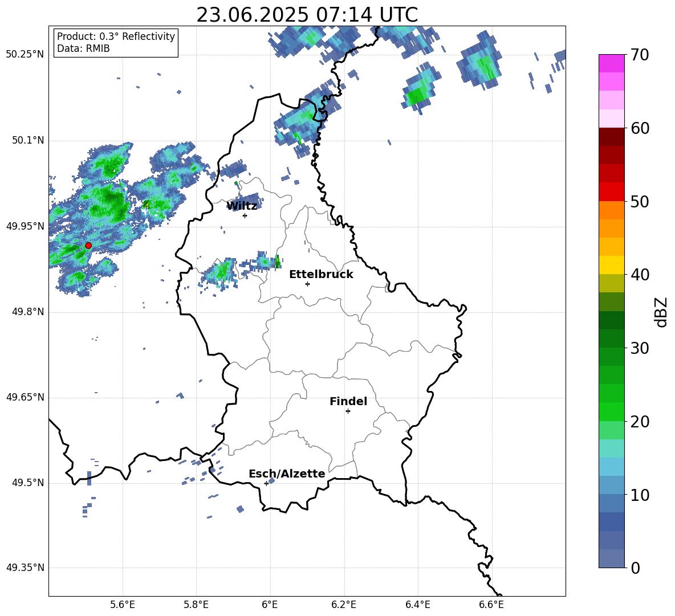This screenshot has height=616, width=675.
Task: Click longitude label 5.8°E
Action: tap(196, 605)
